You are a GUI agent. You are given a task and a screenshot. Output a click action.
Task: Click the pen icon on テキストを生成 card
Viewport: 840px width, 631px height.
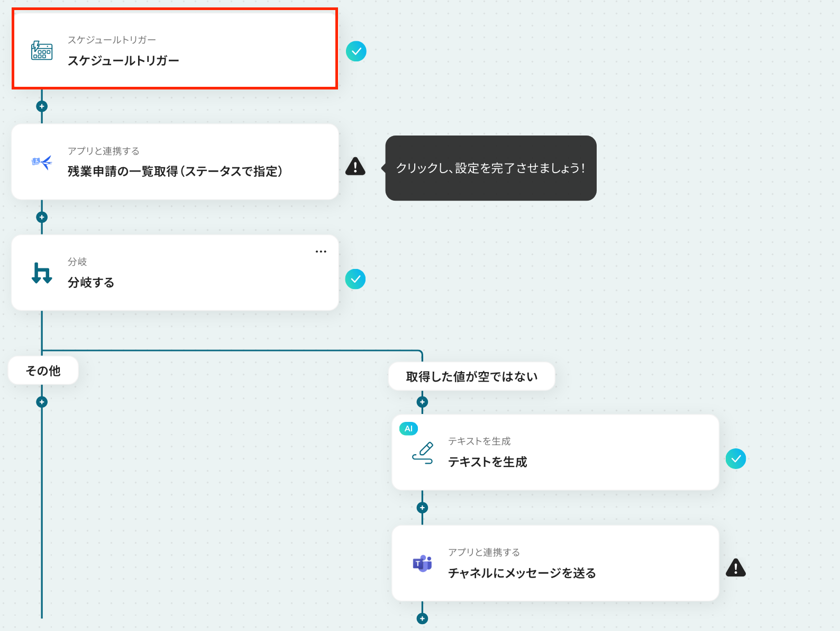[423, 453]
